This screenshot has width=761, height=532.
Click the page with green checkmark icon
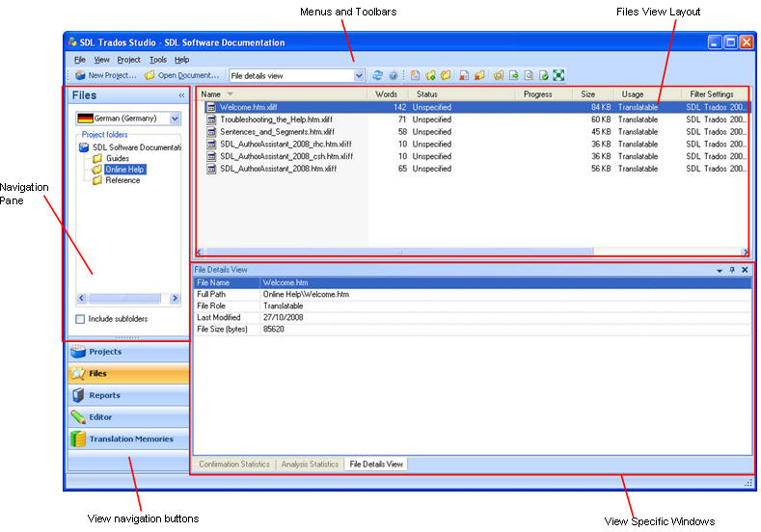[x=544, y=75]
